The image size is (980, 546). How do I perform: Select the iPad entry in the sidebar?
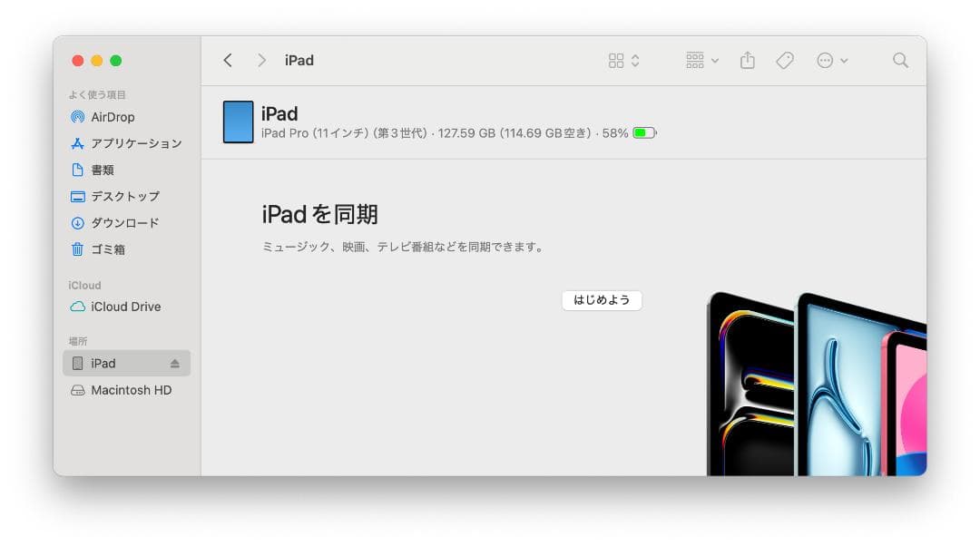coord(103,363)
